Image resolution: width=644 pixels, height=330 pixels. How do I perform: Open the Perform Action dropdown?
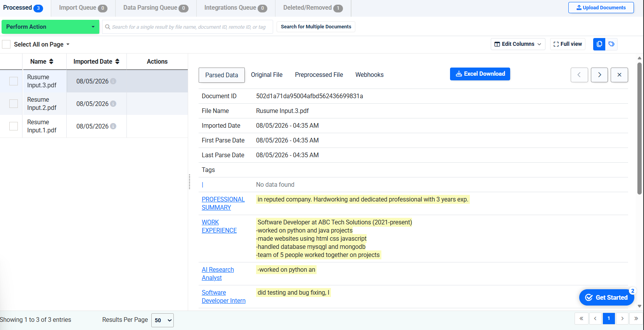50,27
